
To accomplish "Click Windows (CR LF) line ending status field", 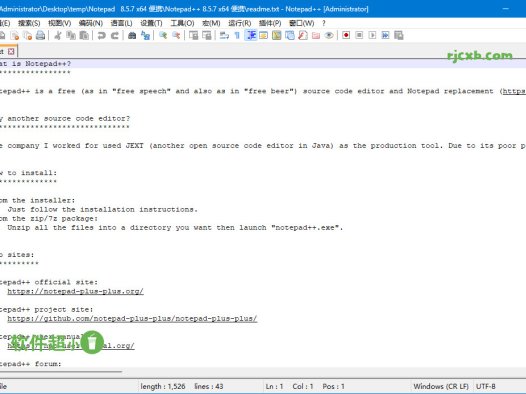I will (x=441, y=386).
